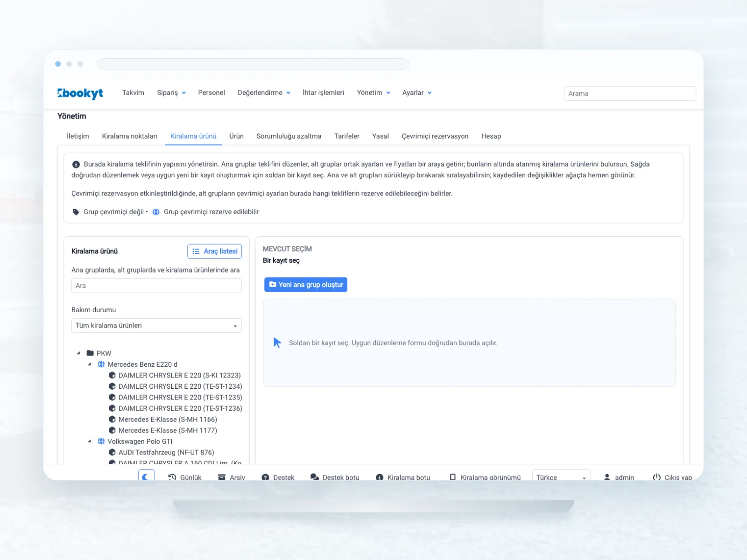Toggle dark mode moon icon
The width and height of the screenshot is (747, 560).
(146, 476)
